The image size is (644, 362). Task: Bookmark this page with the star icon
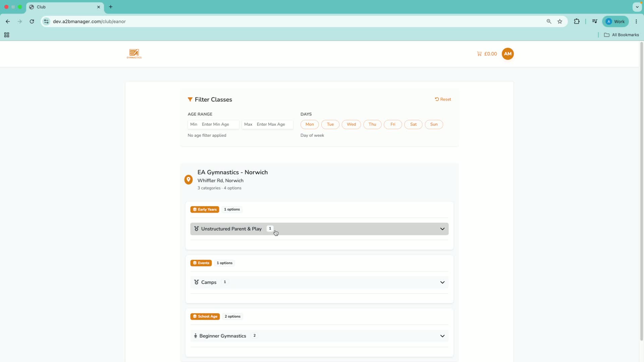(x=560, y=21)
